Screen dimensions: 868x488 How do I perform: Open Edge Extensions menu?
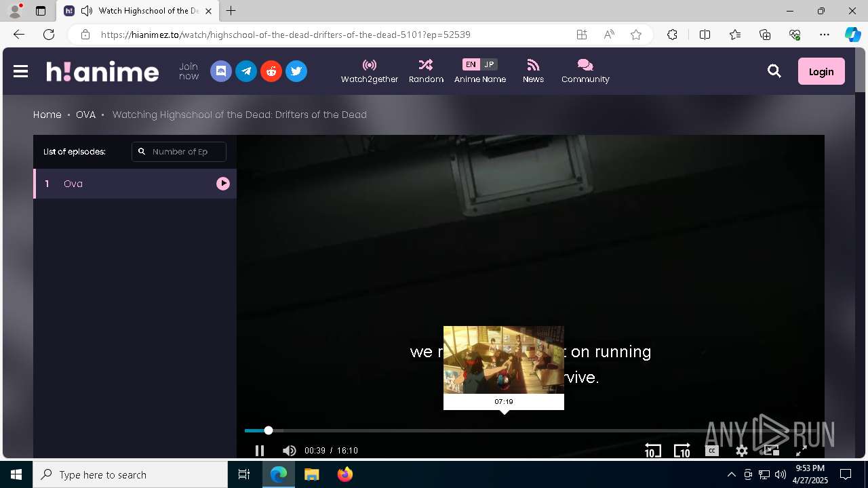coord(672,35)
